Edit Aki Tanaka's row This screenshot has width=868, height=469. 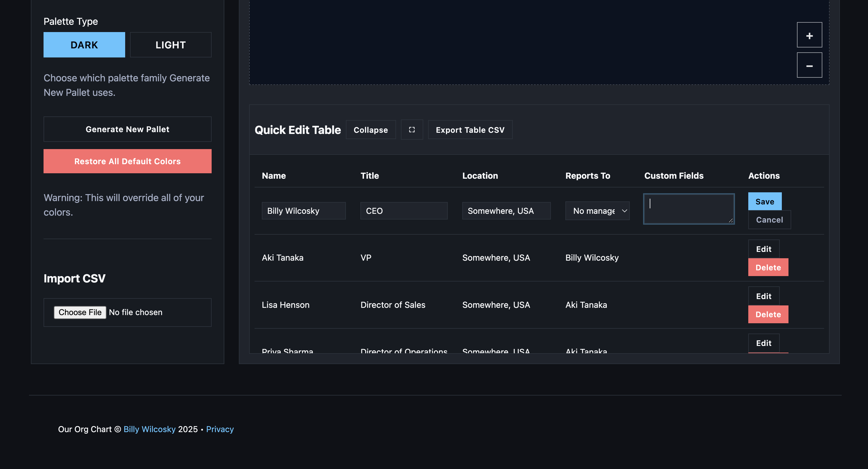763,249
